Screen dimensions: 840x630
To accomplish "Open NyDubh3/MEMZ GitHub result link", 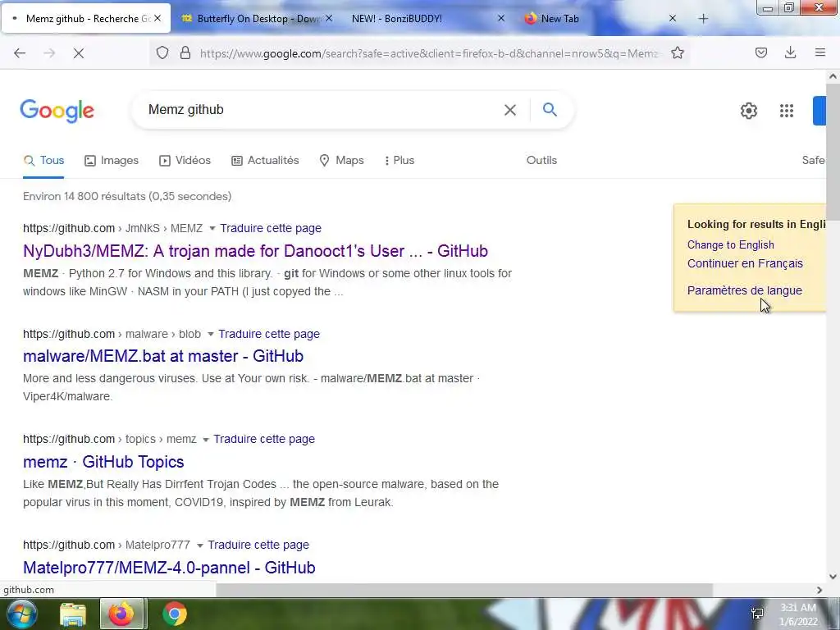I will point(256,251).
